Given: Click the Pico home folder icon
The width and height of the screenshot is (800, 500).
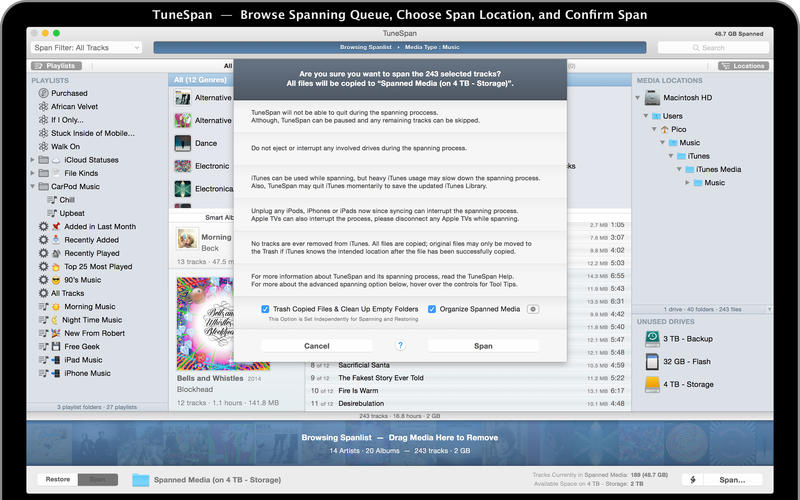Looking at the screenshot, I should [665, 130].
